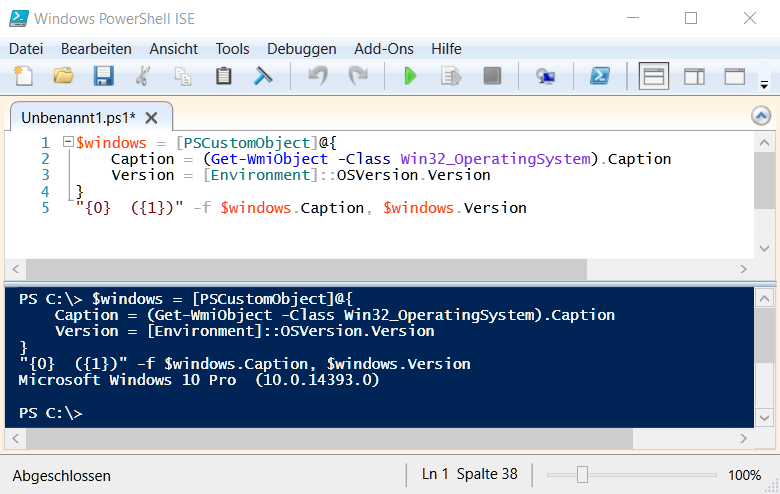Save the script with floppy disk icon

(103, 76)
